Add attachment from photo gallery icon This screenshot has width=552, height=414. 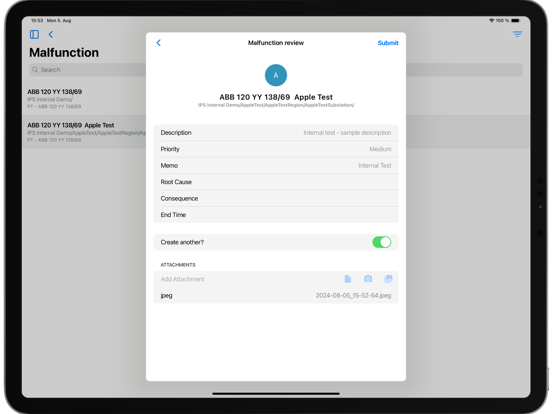tap(388, 279)
